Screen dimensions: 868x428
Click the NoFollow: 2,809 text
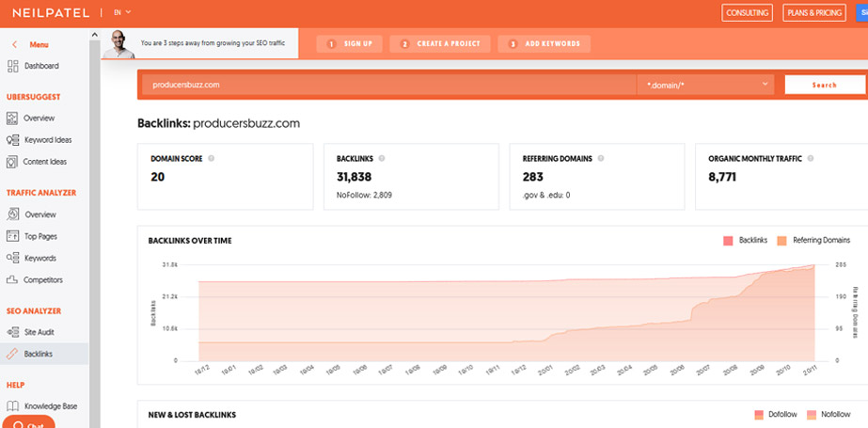364,195
